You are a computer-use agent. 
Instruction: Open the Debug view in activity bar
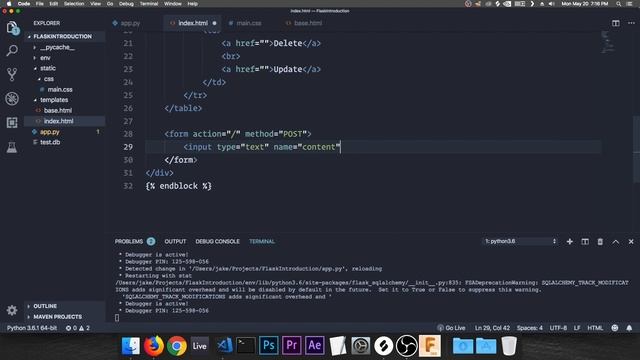coord(12,98)
